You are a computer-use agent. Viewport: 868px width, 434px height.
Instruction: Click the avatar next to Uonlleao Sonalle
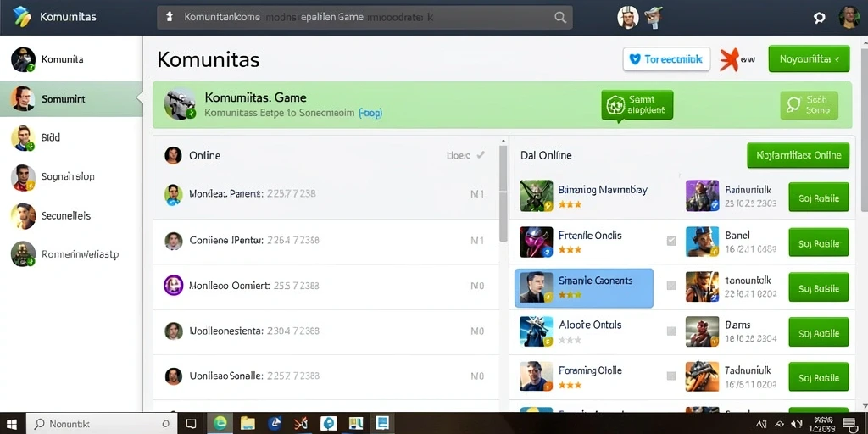173,376
